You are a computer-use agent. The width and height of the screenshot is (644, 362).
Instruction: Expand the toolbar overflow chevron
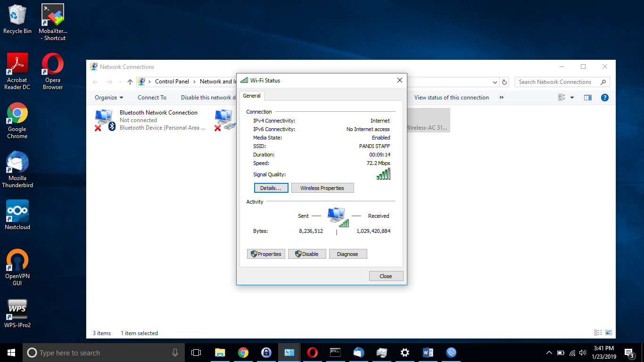501,98
